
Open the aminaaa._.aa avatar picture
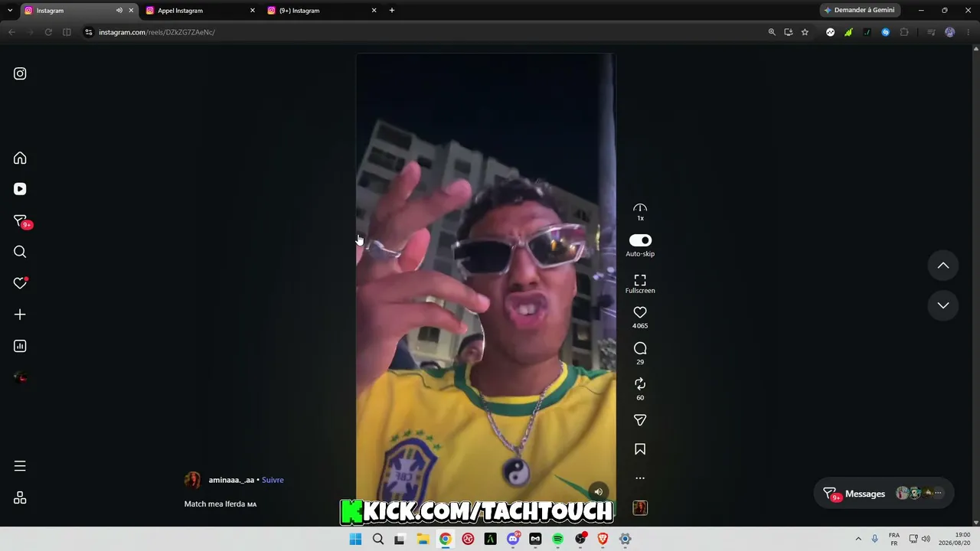point(193,480)
